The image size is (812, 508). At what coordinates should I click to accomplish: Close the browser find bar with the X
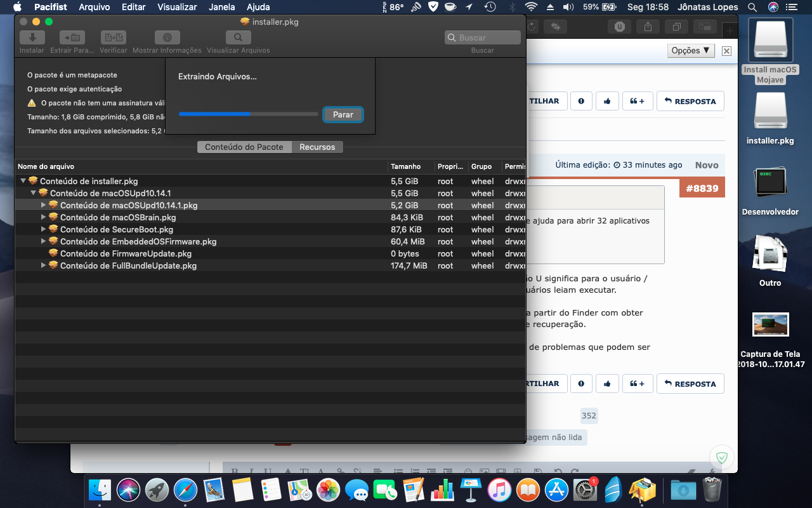tap(726, 51)
